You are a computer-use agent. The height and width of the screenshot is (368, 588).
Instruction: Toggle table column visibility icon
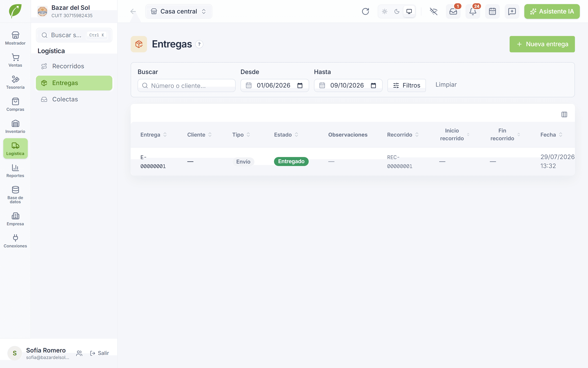[x=564, y=114]
